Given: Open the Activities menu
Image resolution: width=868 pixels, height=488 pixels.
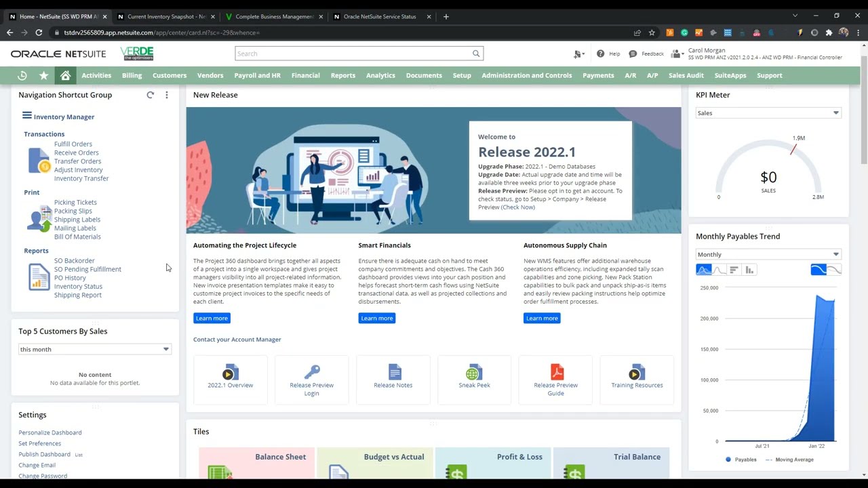Looking at the screenshot, I should click(96, 75).
